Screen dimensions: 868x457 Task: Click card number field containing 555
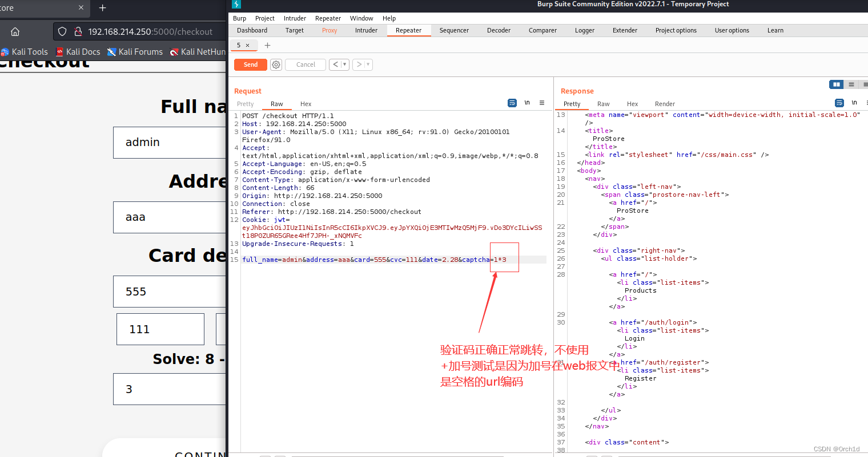(170, 292)
